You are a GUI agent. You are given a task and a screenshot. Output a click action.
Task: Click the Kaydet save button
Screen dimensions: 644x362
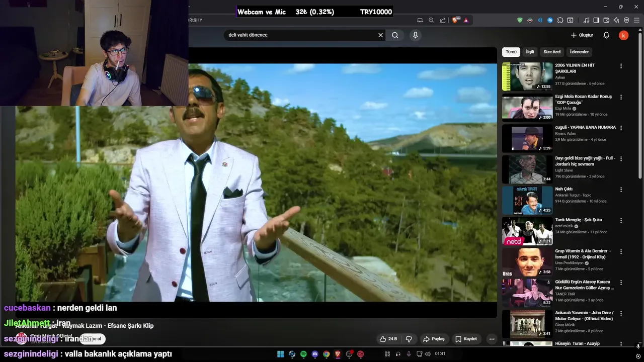[x=466, y=339]
